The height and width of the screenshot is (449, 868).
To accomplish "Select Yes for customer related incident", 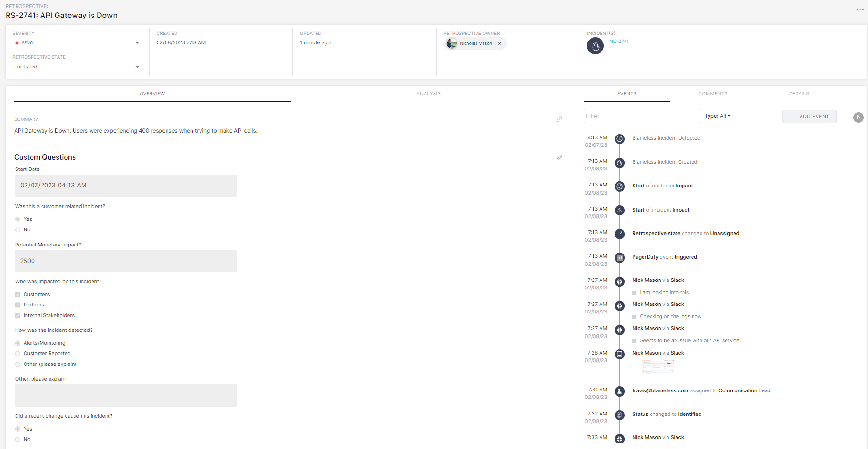I will pyautogui.click(x=17, y=219).
